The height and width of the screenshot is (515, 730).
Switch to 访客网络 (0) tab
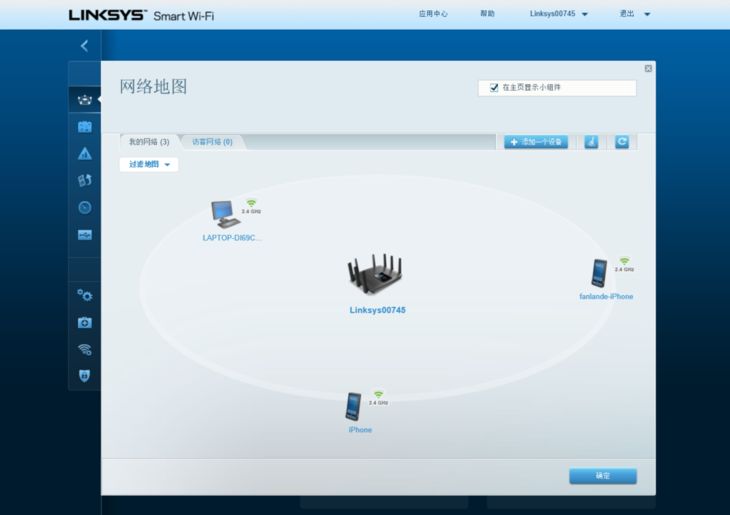(212, 142)
